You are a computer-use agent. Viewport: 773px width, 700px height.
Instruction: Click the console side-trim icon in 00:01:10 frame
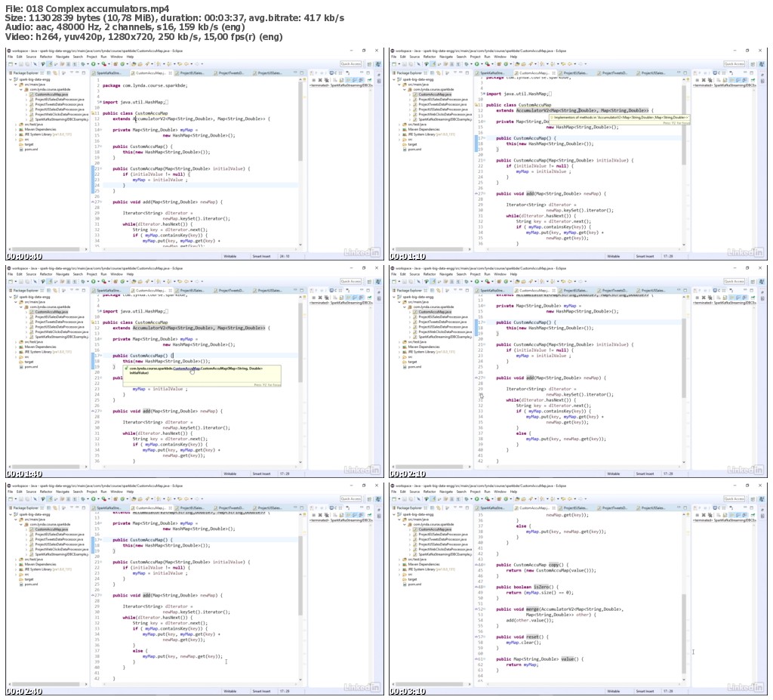coord(762,81)
